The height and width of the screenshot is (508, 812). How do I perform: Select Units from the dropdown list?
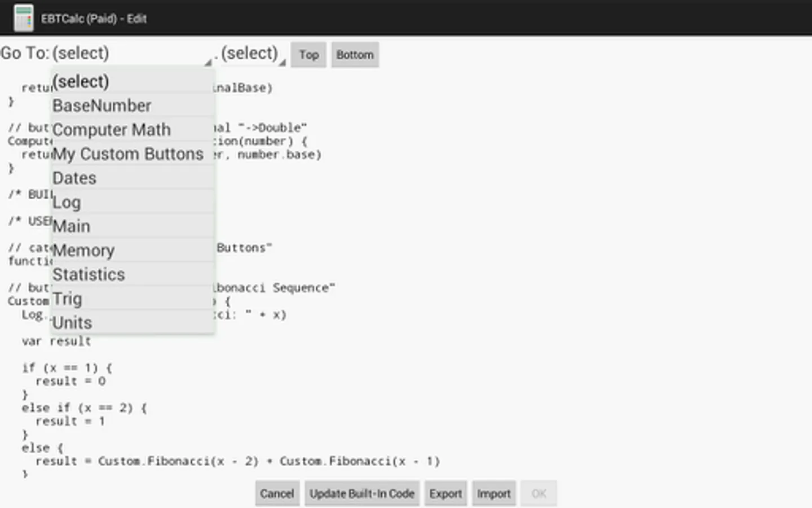133,323
